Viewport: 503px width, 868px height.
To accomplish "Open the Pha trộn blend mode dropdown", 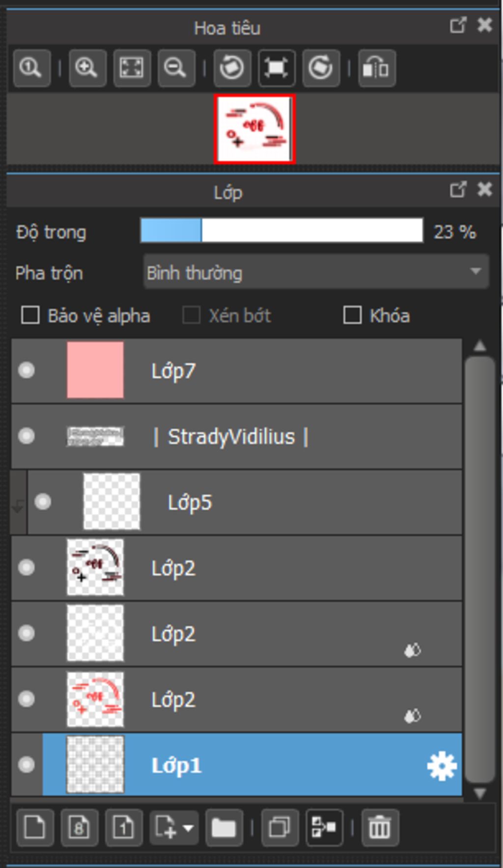I will (x=315, y=272).
